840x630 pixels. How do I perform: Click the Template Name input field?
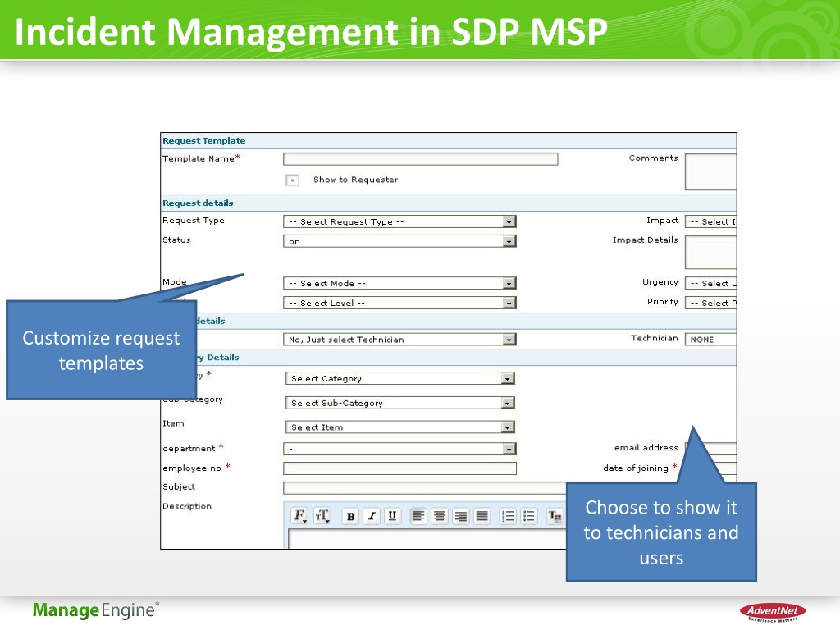[x=421, y=159]
